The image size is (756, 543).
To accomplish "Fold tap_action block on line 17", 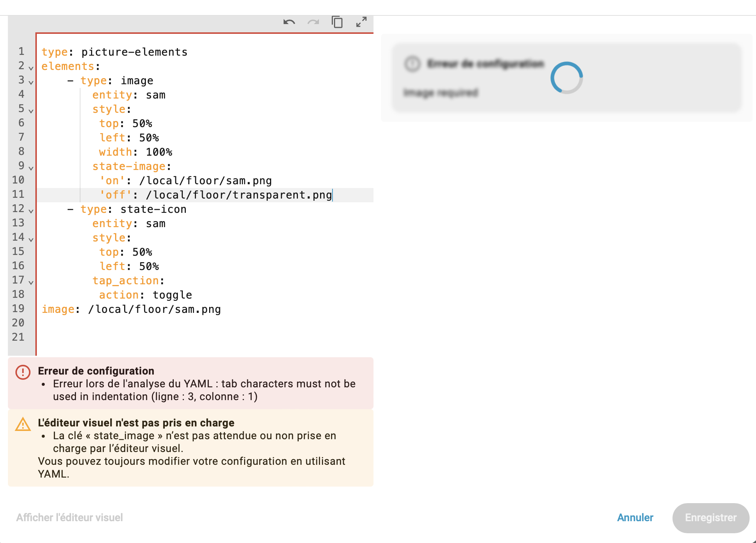I will (31, 282).
